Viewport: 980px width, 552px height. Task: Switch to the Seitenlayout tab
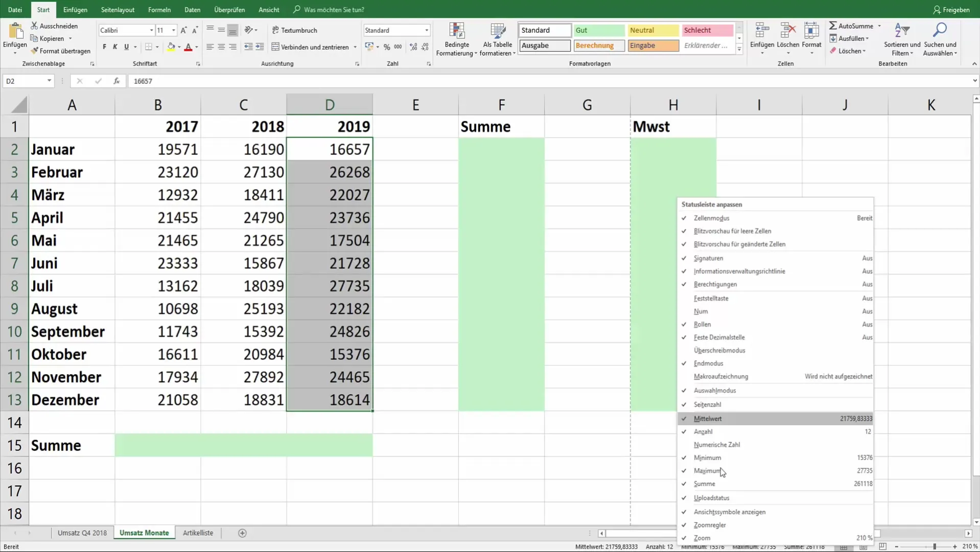pos(118,10)
